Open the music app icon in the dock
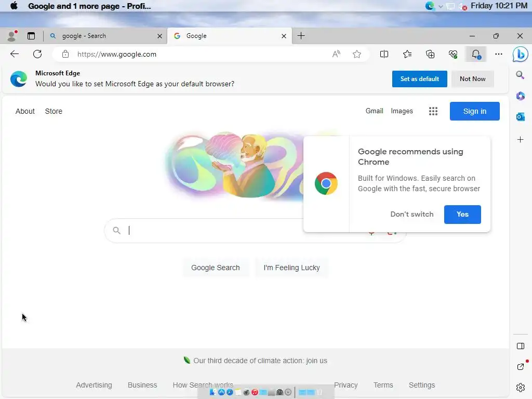The image size is (532, 399). coord(255,392)
